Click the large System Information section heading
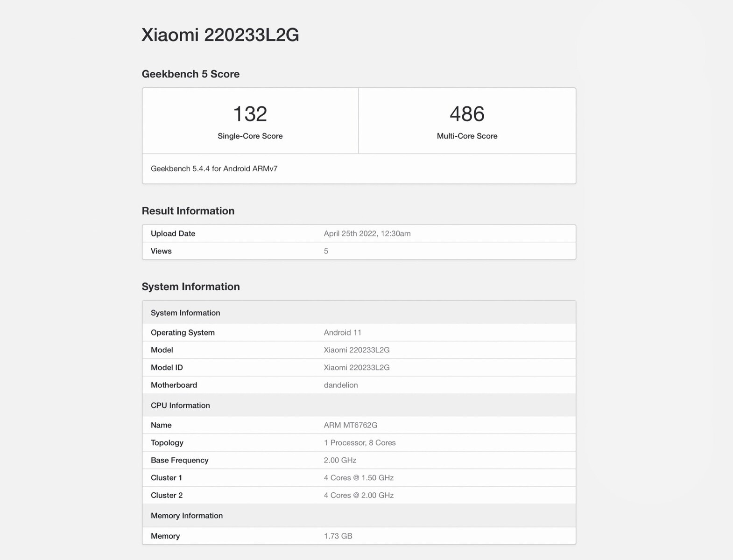 190,287
